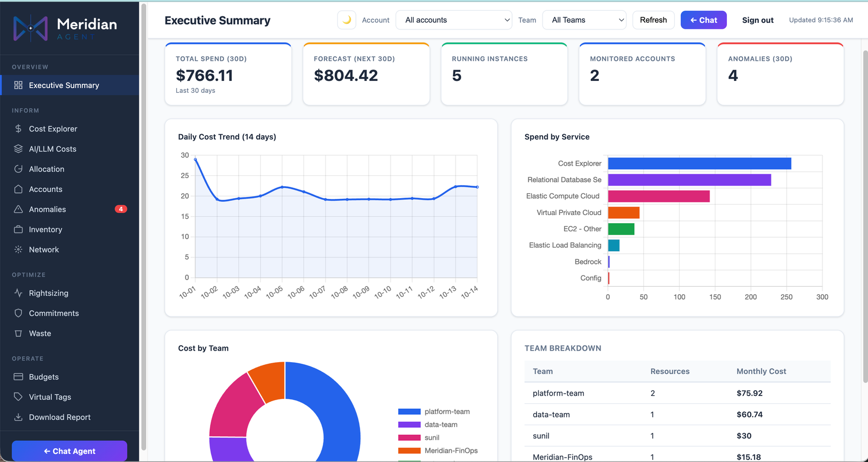This screenshot has height=462, width=868.
Task: Click the Accounts building icon
Action: 18,189
